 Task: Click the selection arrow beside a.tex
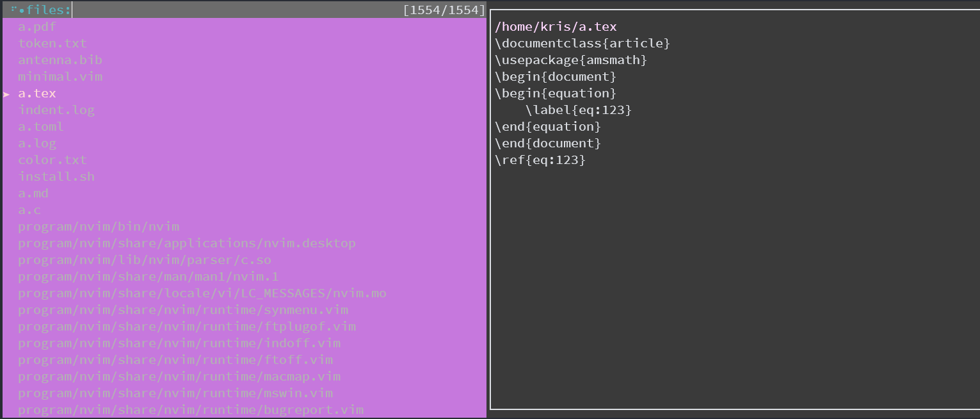[x=7, y=94]
